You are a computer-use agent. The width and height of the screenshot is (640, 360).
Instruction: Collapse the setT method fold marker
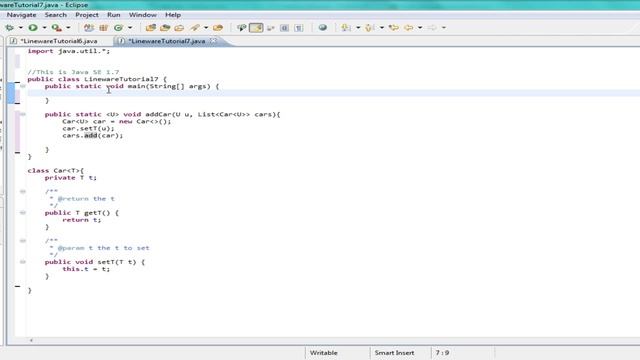23,262
